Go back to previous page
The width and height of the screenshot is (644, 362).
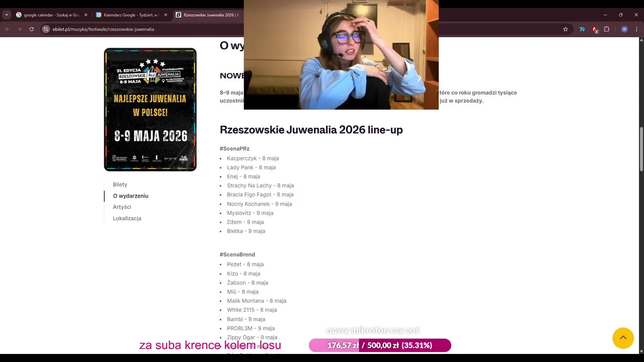[8, 29]
